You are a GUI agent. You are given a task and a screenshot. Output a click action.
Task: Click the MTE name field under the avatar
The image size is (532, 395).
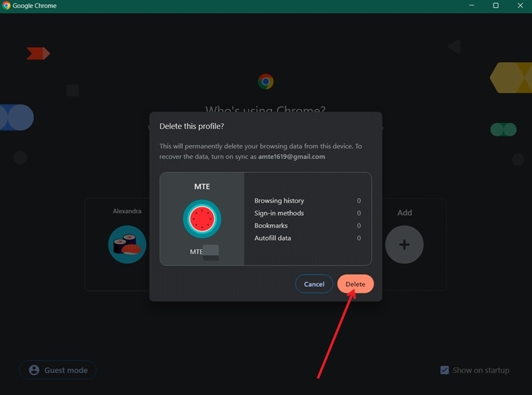point(203,252)
